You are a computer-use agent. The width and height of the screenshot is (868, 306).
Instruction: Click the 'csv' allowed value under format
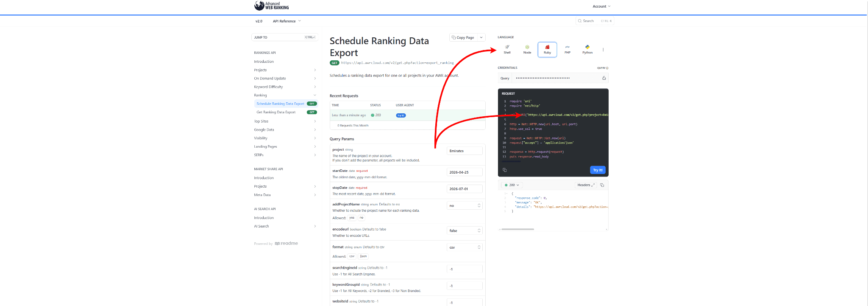pos(352,256)
